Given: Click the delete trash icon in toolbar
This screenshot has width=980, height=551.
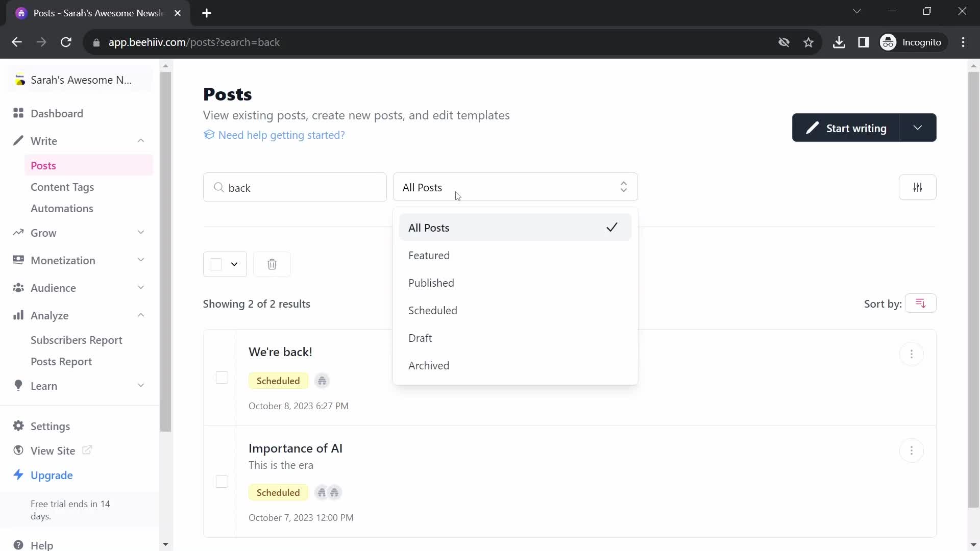Looking at the screenshot, I should coord(273,264).
